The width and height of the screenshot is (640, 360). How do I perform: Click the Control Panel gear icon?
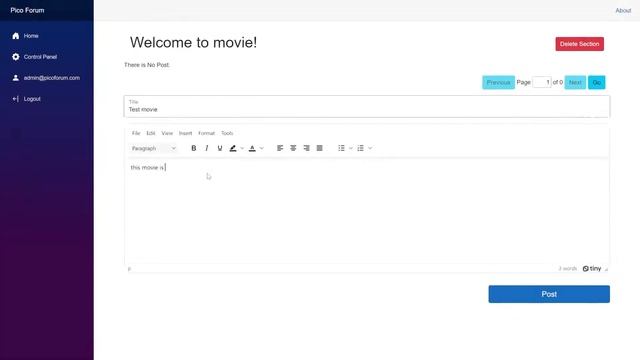point(16,57)
